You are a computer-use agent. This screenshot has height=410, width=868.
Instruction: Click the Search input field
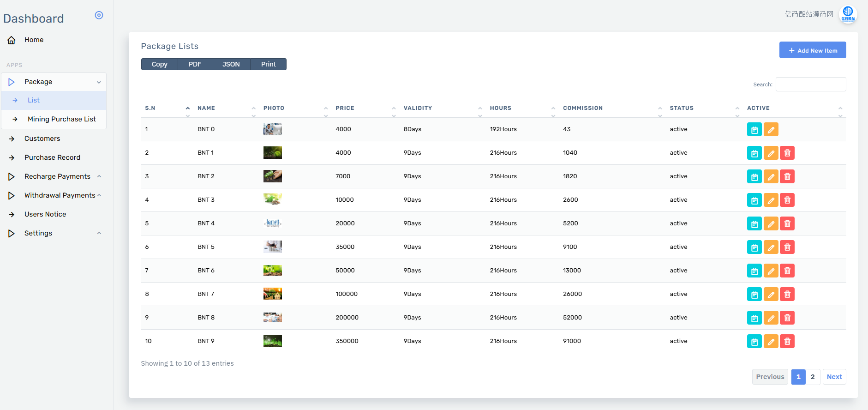(x=810, y=84)
